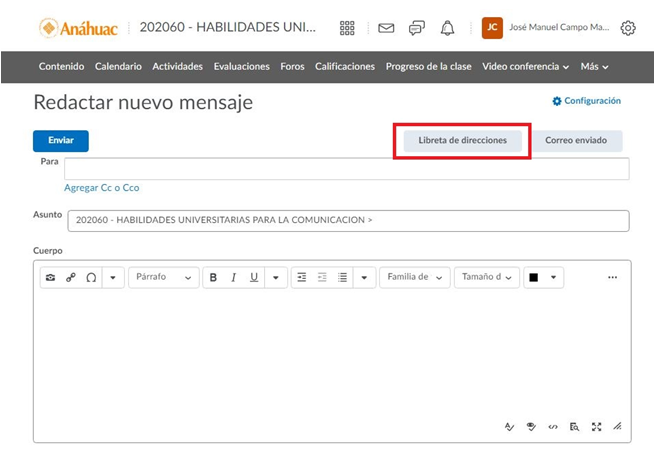Click the Enviar button

[x=60, y=141]
